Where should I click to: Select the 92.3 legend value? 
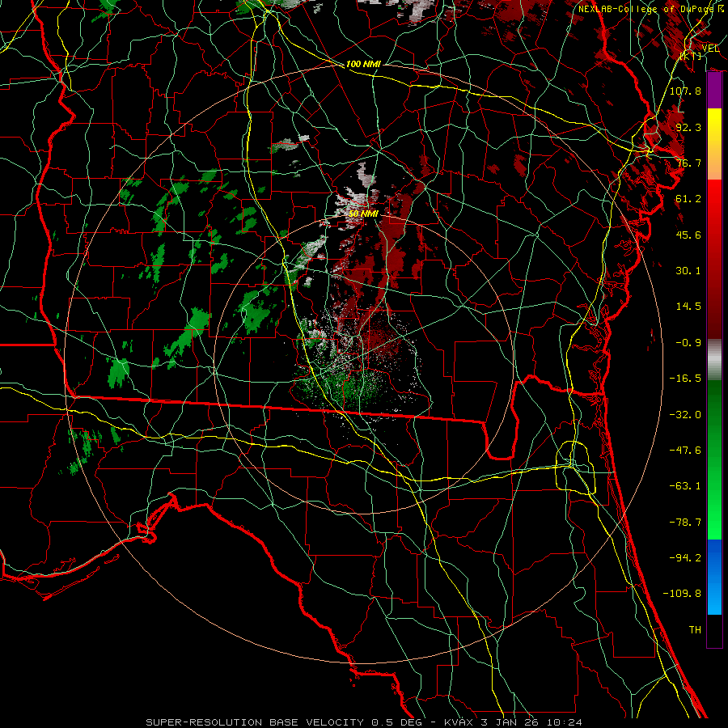(688, 127)
